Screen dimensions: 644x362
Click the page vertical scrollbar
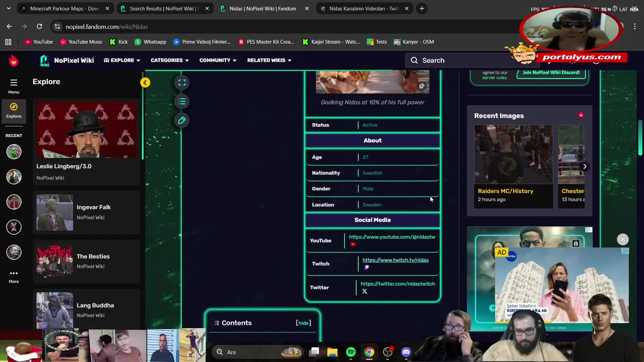click(x=640, y=138)
